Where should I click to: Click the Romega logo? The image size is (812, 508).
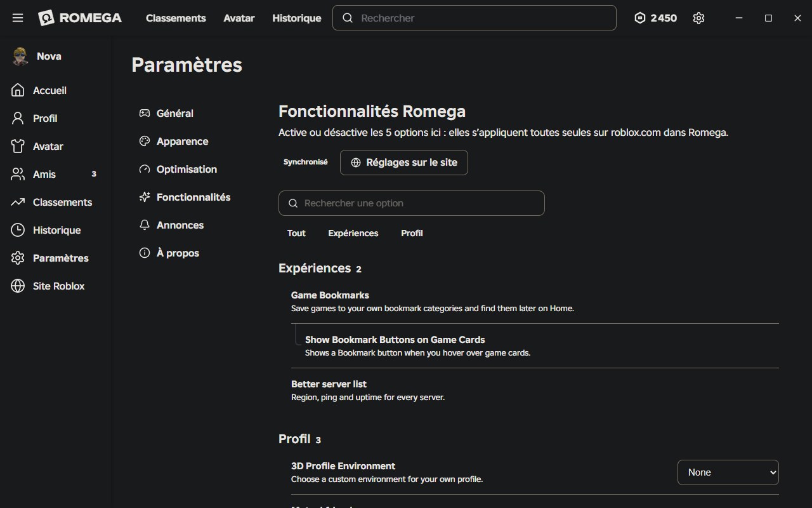pyautogui.click(x=80, y=18)
